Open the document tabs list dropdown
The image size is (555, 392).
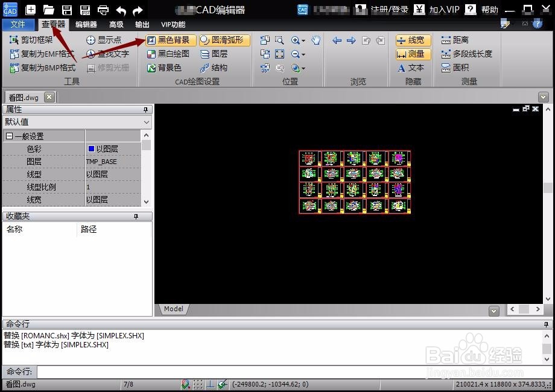click(543, 97)
